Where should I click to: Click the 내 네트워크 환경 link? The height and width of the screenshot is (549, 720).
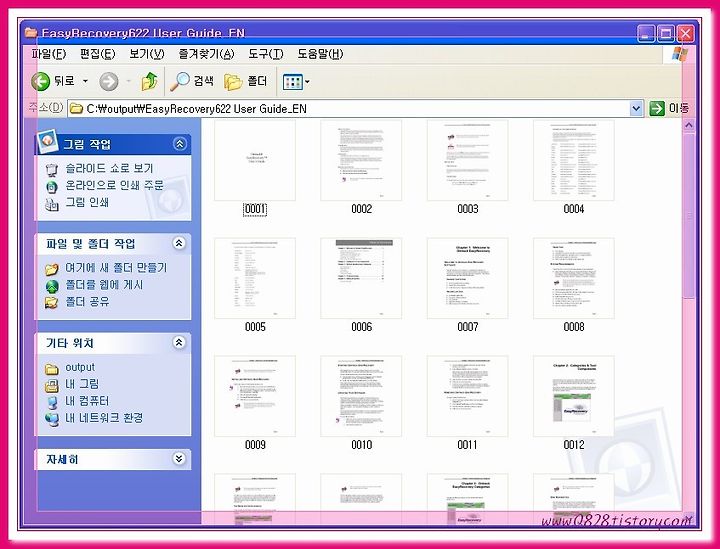(x=104, y=418)
